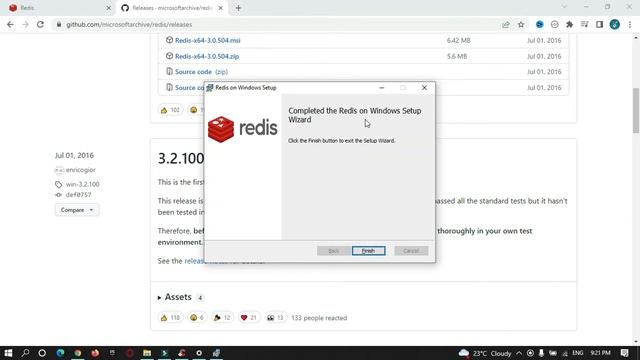Open Windows taskbar search
Image resolution: width=640 pixels, height=360 pixels.
25,353
